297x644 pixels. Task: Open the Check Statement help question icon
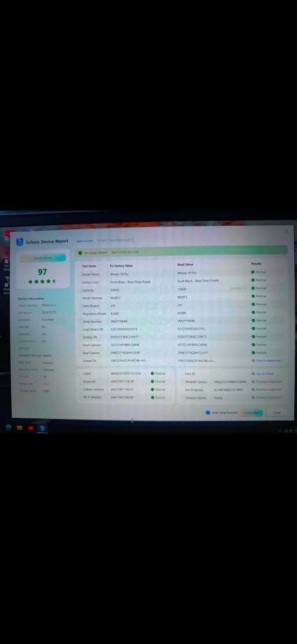tap(132, 240)
